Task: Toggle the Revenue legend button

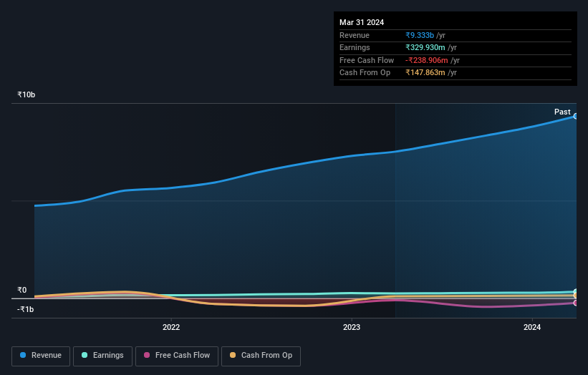Action: click(41, 356)
